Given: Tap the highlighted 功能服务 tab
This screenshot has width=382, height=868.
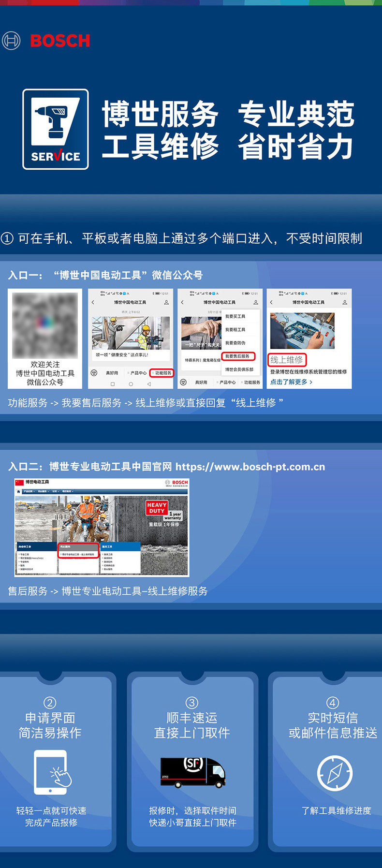Looking at the screenshot, I should pyautogui.click(x=162, y=373).
